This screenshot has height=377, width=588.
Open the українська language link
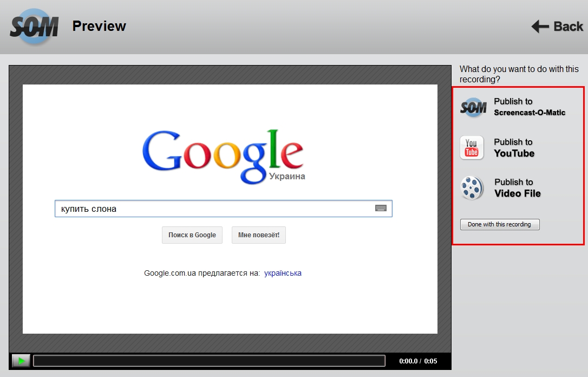283,273
